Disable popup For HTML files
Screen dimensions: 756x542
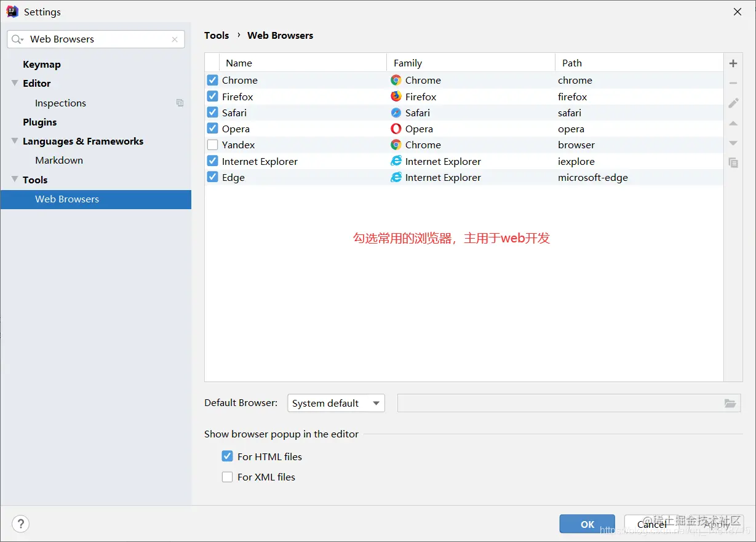point(228,456)
